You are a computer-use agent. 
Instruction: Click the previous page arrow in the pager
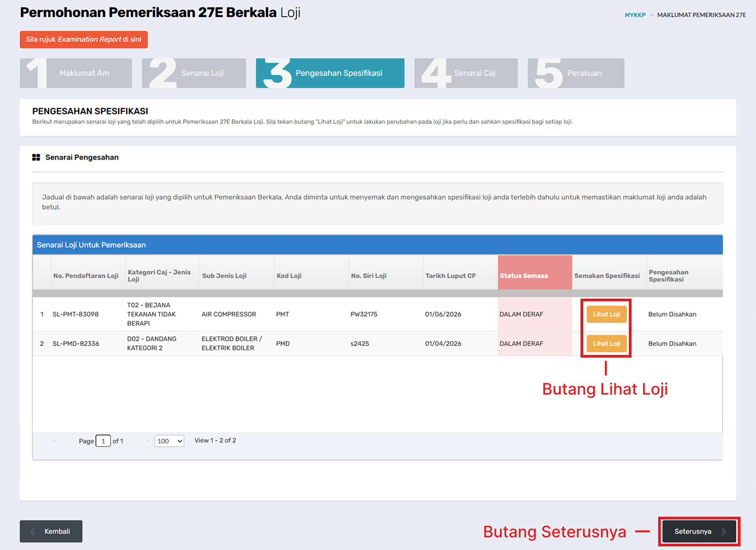(x=68, y=441)
